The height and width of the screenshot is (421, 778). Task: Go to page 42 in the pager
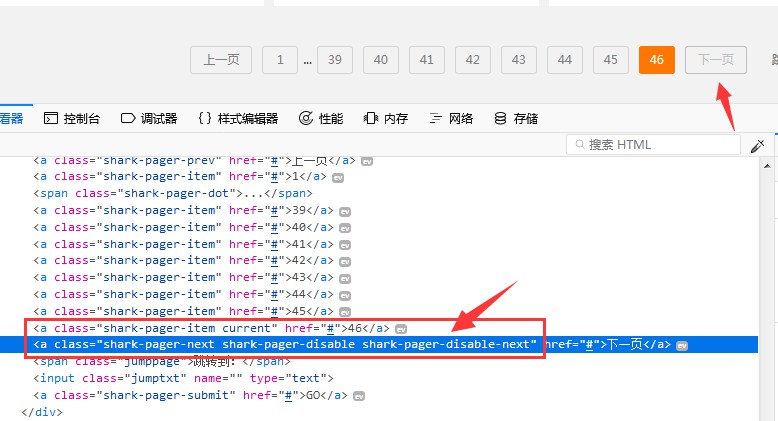coord(473,60)
